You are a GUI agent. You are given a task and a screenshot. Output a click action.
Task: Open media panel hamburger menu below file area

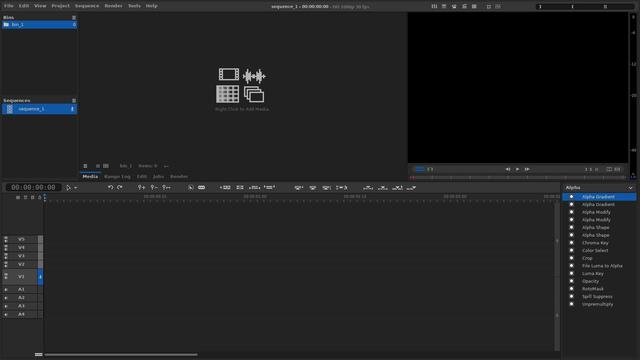tap(85, 166)
